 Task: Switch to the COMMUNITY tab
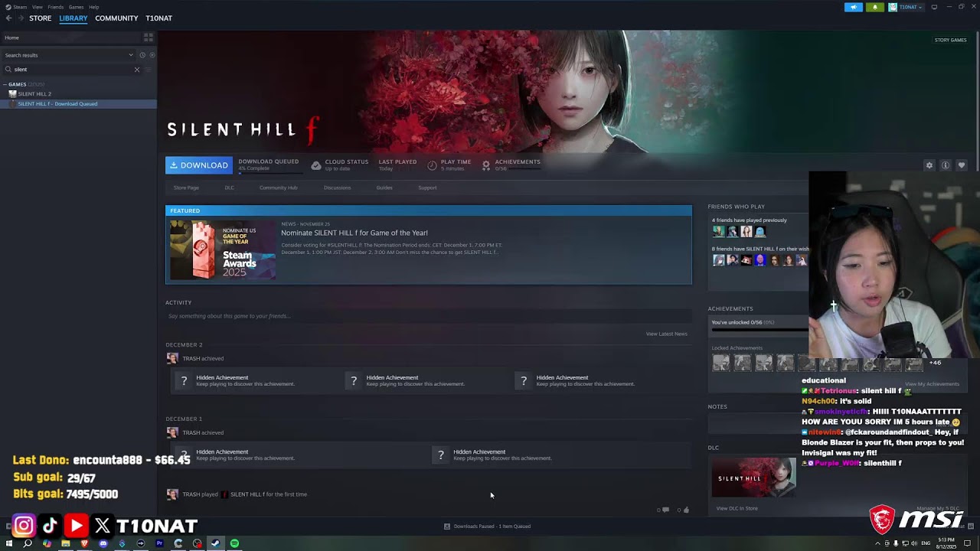coord(116,18)
